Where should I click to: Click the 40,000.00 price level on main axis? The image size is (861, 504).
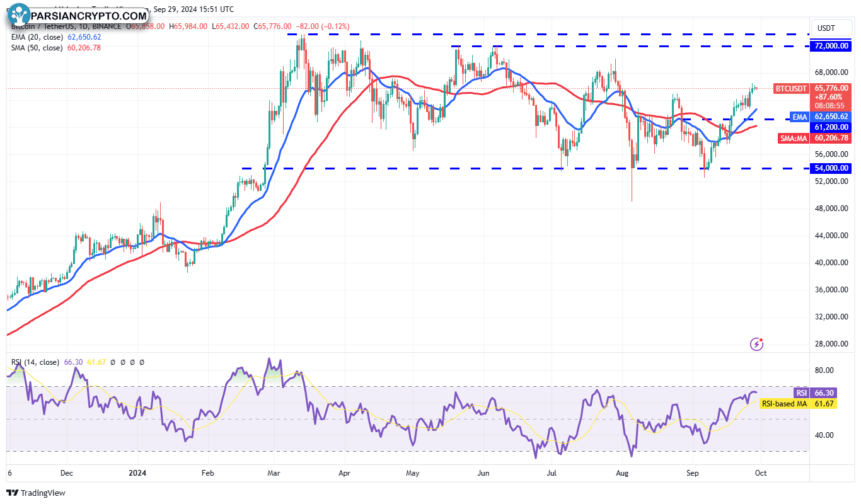831,263
